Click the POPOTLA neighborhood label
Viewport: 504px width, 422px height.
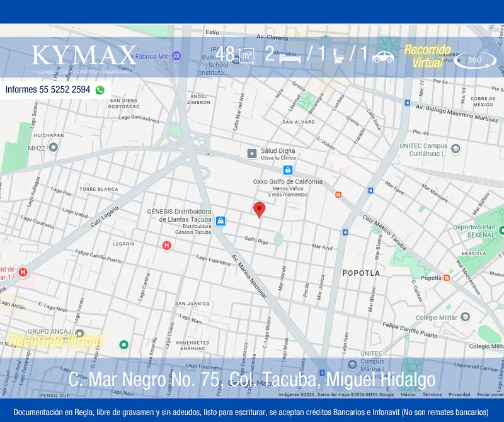(361, 273)
